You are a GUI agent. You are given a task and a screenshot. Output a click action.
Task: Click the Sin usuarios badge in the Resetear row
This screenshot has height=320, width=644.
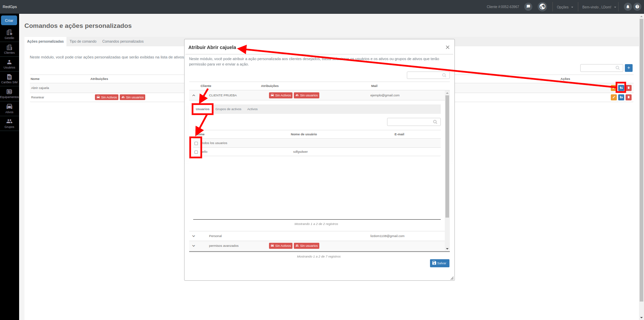coord(132,97)
